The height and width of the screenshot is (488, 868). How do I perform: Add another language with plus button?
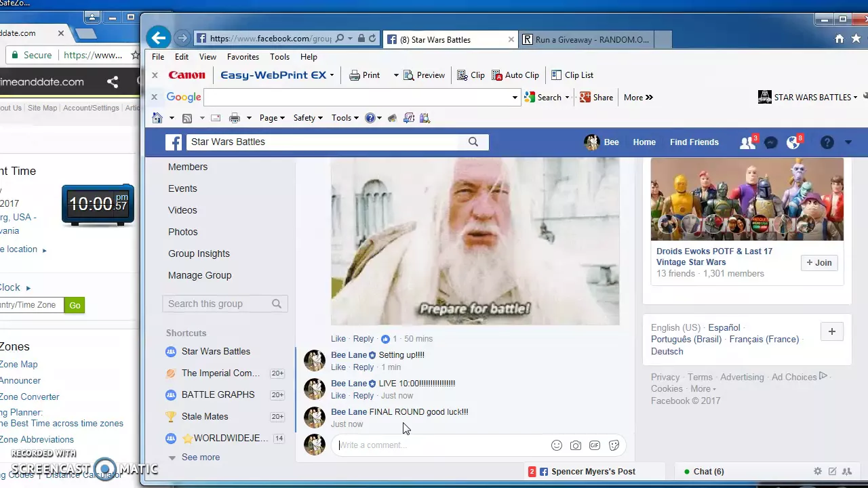coord(832,331)
